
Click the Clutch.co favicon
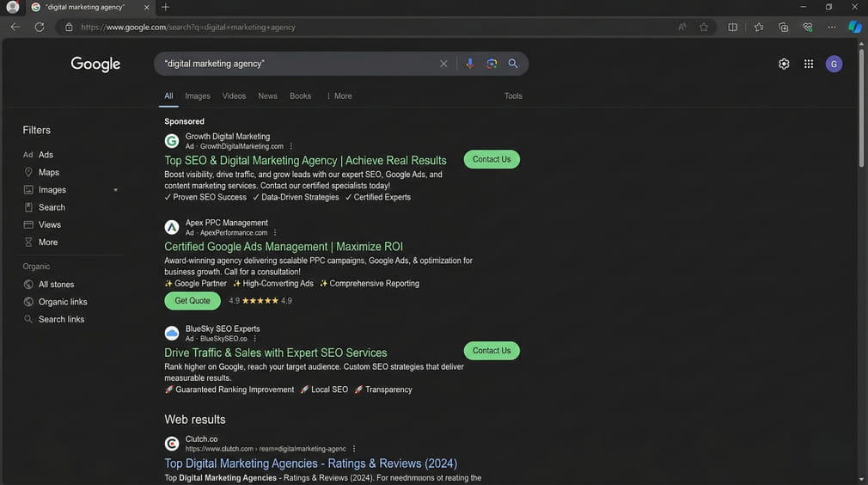pyautogui.click(x=172, y=443)
